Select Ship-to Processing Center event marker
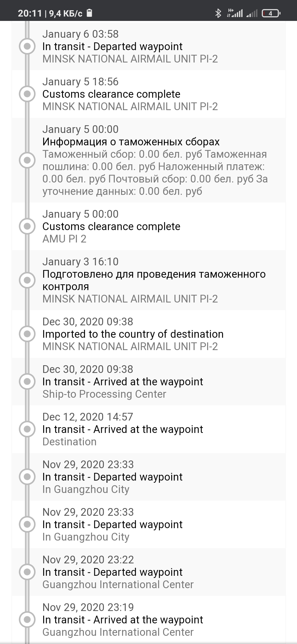297x644 pixels. point(27,381)
